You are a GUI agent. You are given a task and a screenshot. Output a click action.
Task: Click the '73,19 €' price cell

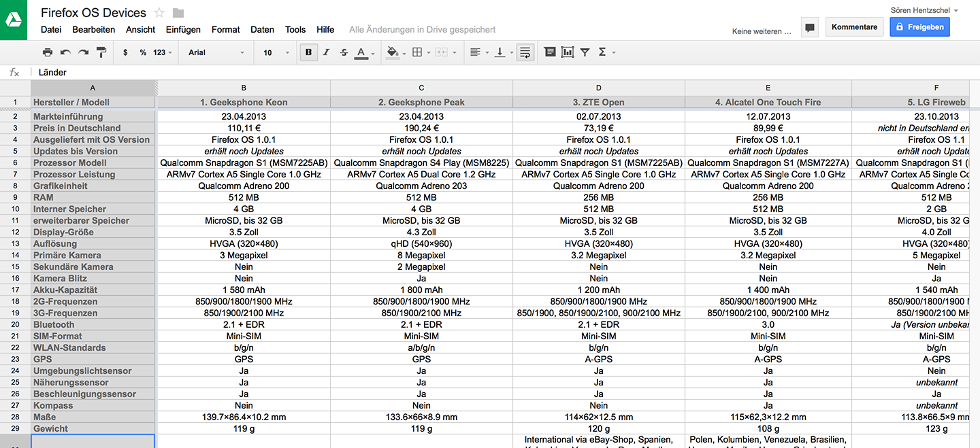point(599,128)
